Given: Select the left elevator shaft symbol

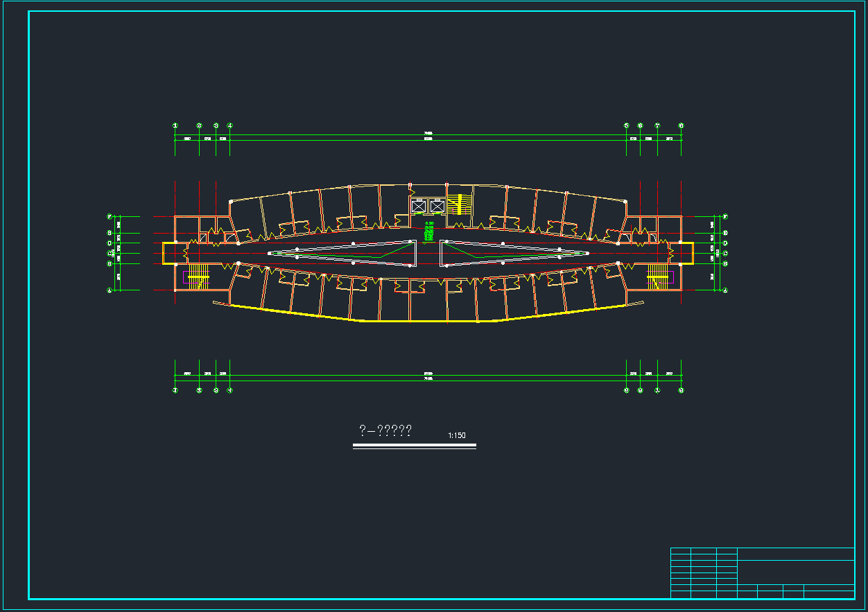Looking at the screenshot, I should (419, 206).
